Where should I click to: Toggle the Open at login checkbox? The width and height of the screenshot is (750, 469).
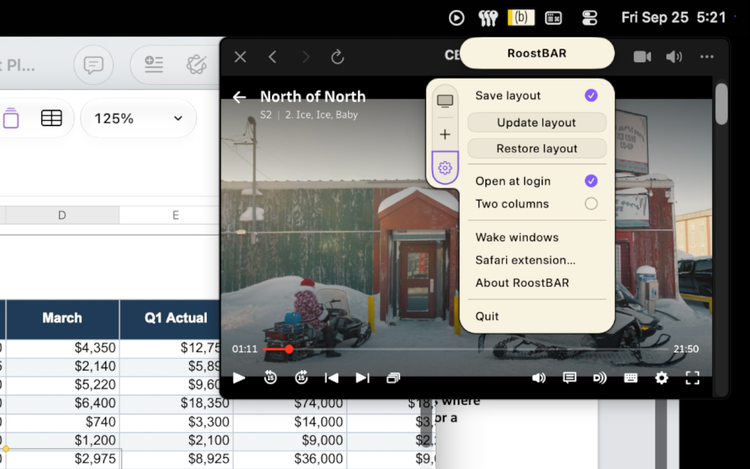[x=591, y=181]
